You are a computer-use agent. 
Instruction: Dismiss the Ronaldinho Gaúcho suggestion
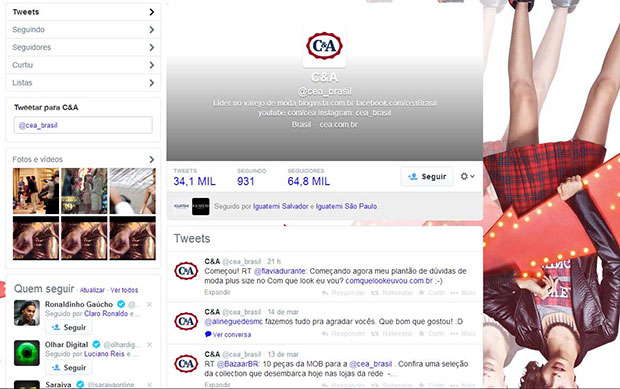149,304
